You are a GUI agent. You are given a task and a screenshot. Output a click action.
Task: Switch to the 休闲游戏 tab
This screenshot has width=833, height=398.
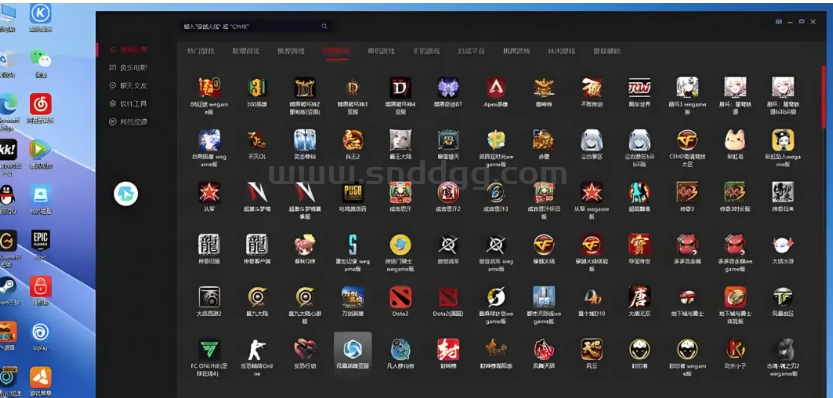pyautogui.click(x=562, y=51)
